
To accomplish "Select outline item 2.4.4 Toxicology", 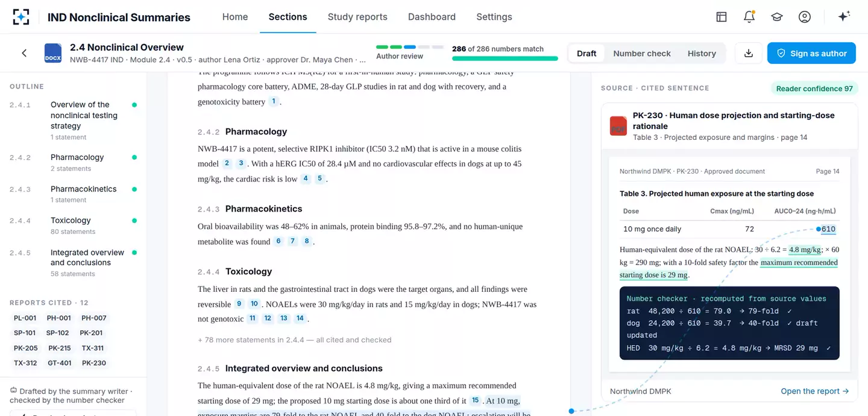I will pyautogui.click(x=73, y=225).
